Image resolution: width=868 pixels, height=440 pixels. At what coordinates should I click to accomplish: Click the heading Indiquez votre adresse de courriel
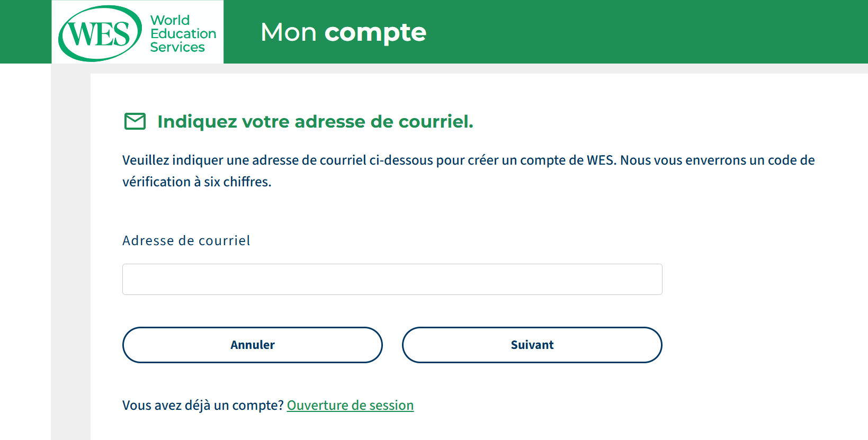pos(315,122)
